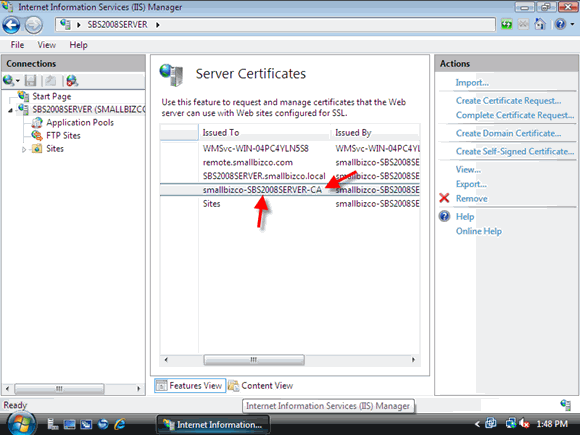580x435 pixels.
Task: Open the File menu
Action: click(17, 45)
